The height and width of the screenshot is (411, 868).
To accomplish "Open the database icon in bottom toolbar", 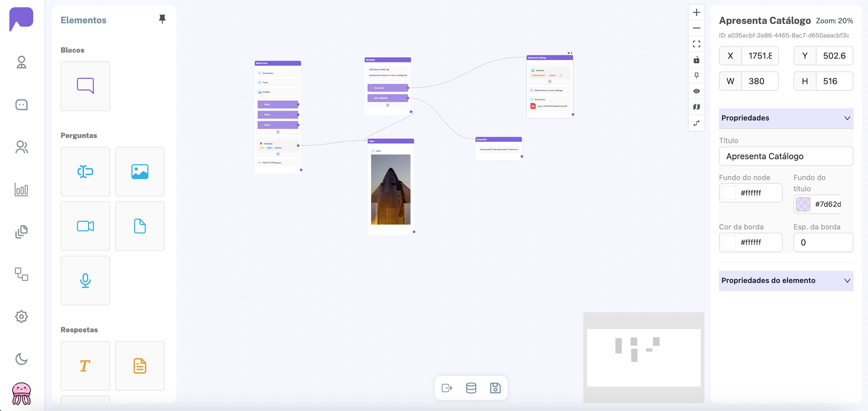I will pos(471,388).
